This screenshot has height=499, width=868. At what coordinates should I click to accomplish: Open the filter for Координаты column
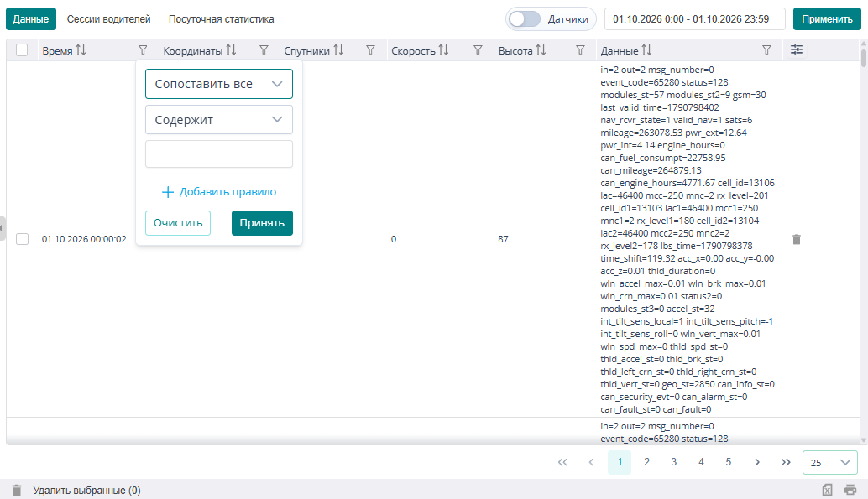click(x=264, y=50)
